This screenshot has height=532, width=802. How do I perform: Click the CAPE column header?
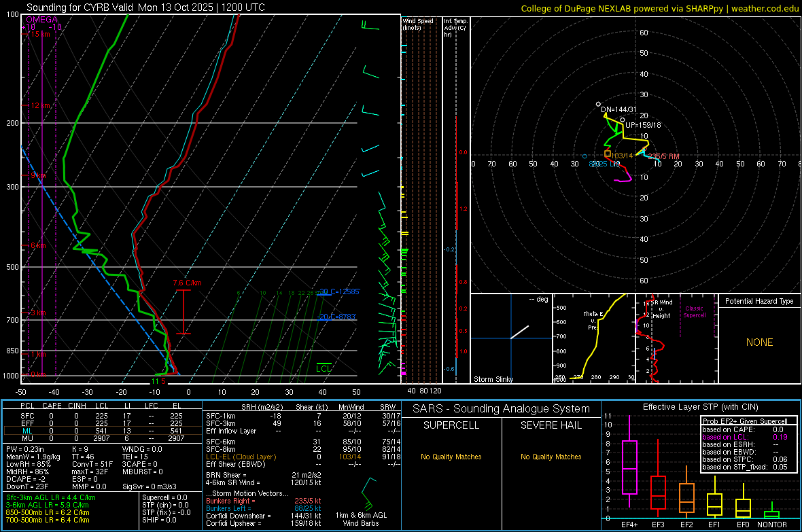pos(52,406)
